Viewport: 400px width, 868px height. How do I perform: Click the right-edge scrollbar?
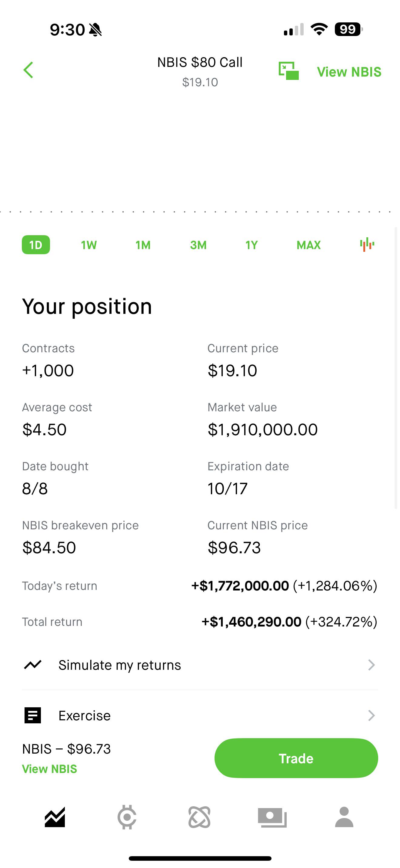396,367
